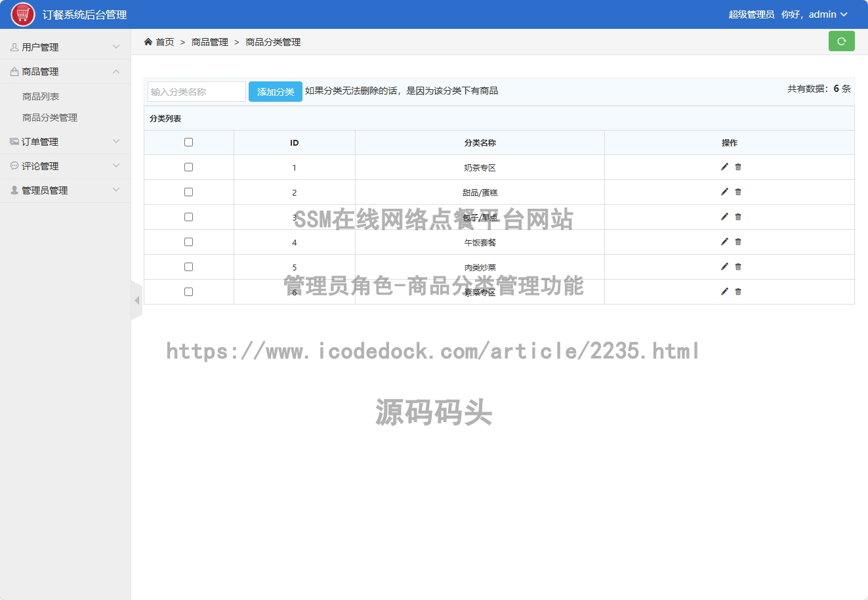Check the box for row ID 2
The height and width of the screenshot is (600, 868).
coord(188,192)
